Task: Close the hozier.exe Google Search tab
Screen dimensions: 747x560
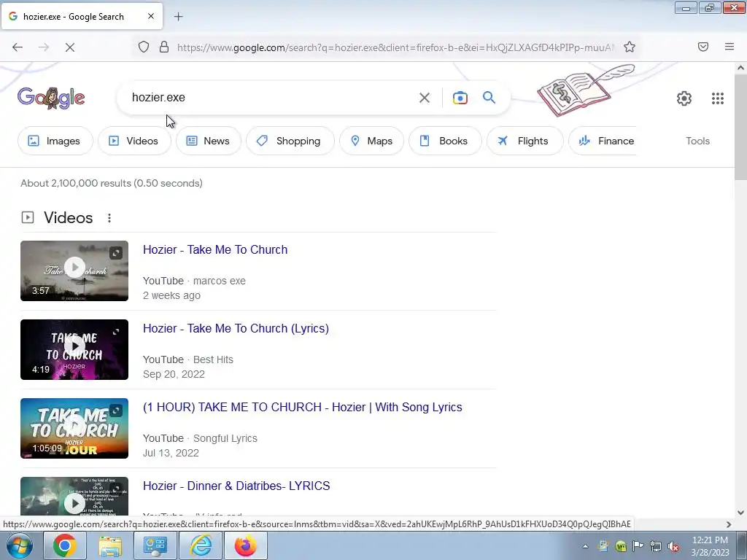Action: pos(151,16)
